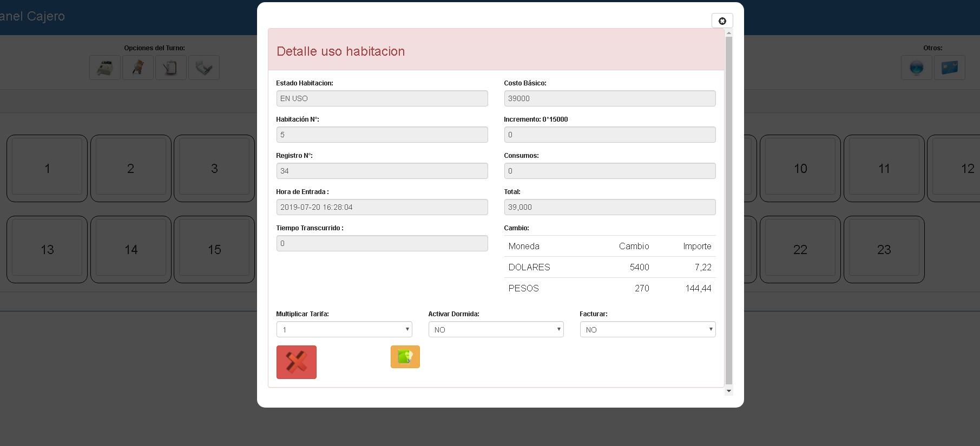Click the clipboard checklist icon in Opciones del Turno
Screen dimensions: 980x446
pyautogui.click(x=171, y=68)
